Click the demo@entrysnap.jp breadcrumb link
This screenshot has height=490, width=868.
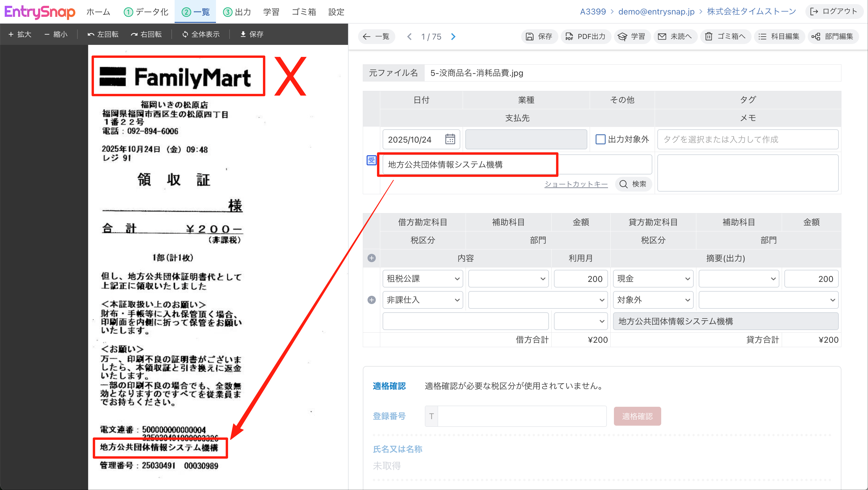pyautogui.click(x=656, y=12)
